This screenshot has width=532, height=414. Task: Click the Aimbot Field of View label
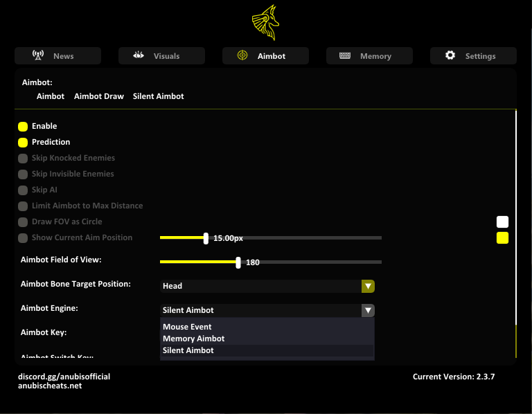(61, 260)
